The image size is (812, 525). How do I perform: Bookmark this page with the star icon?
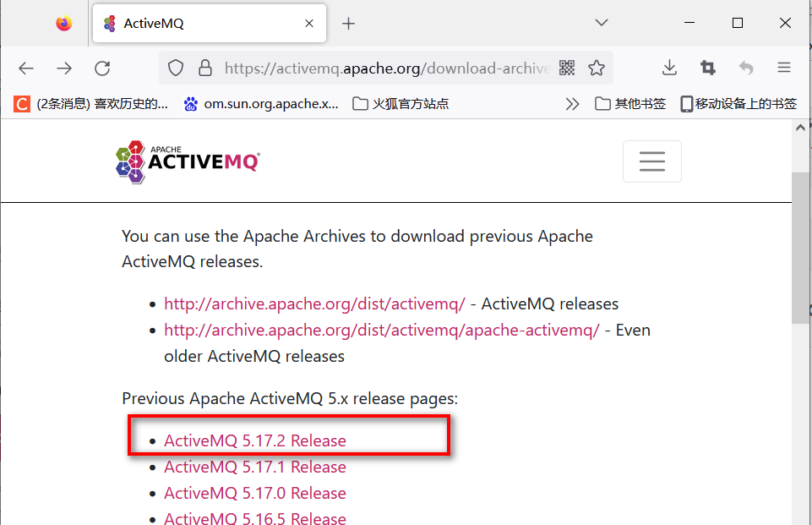click(x=597, y=68)
